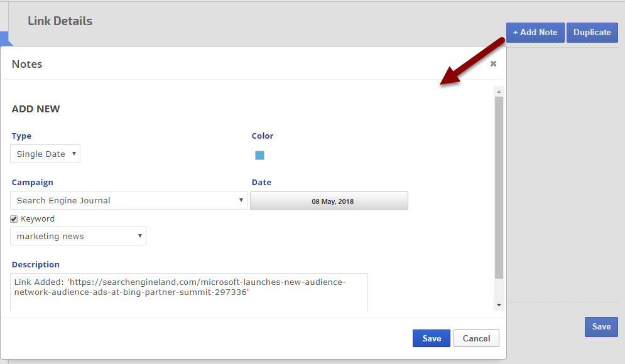The height and width of the screenshot is (364, 625).
Task: Save the note in the dialog footer
Action: [x=432, y=338]
